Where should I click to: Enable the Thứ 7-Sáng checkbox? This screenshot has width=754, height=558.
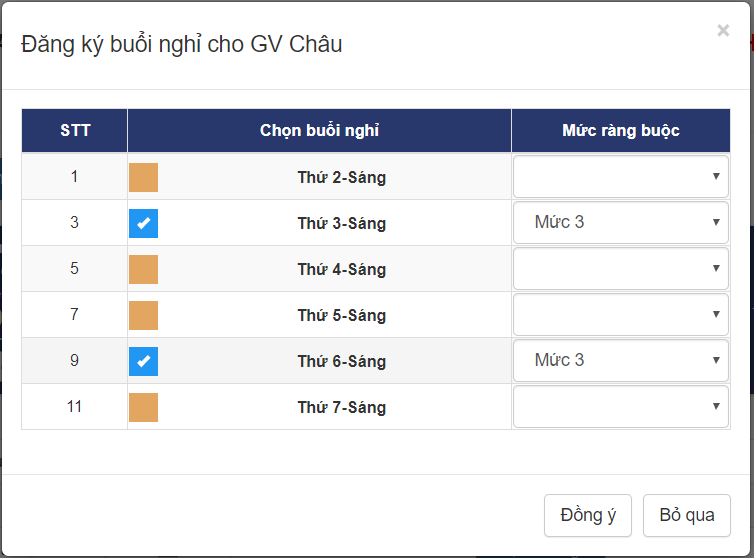tap(144, 407)
